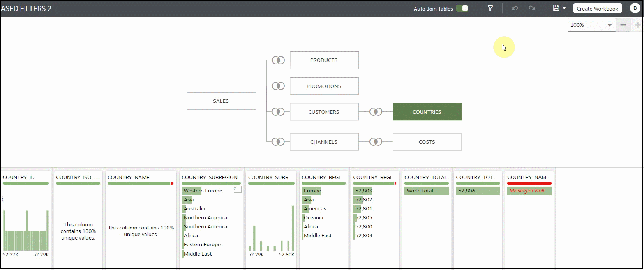Select the COUNTRY_ID column header

click(19, 177)
